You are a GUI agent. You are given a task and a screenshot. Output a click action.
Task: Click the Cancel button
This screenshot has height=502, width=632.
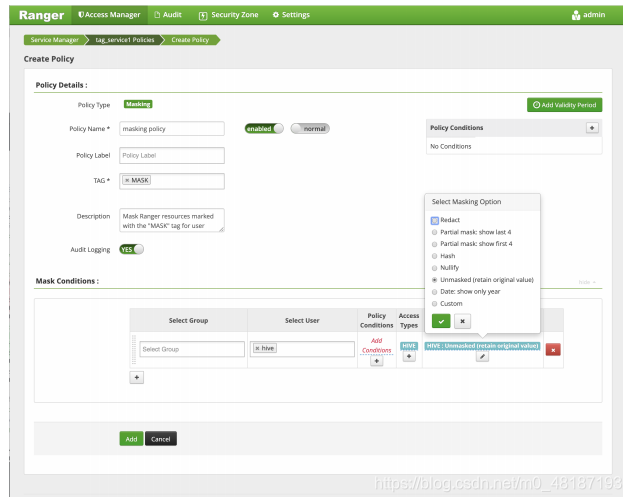tap(160, 439)
